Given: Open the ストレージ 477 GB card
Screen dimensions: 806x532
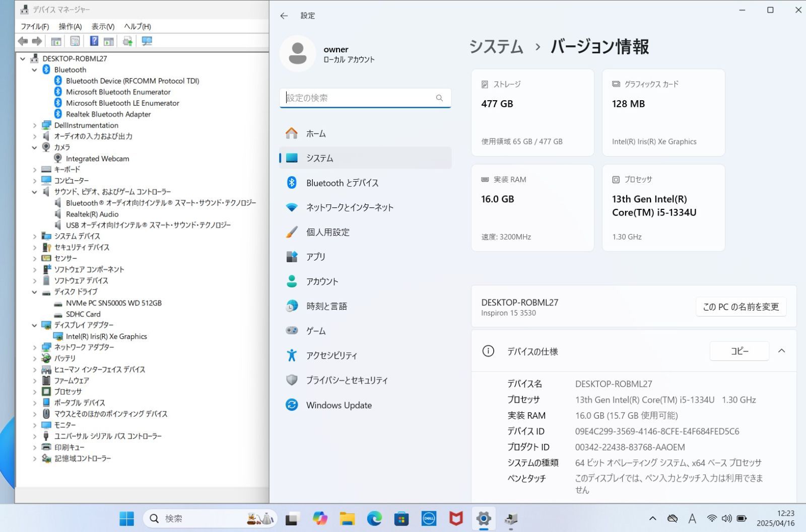Looking at the screenshot, I should point(532,113).
